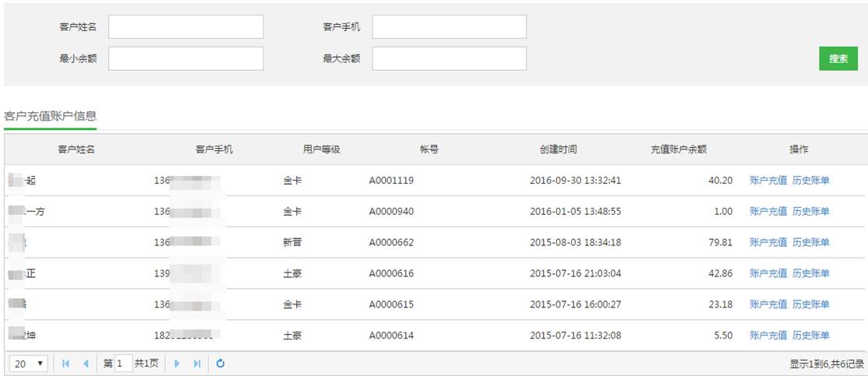868x376 pixels.
Task: Click 账户充值 for account A0000662
Action: (768, 243)
